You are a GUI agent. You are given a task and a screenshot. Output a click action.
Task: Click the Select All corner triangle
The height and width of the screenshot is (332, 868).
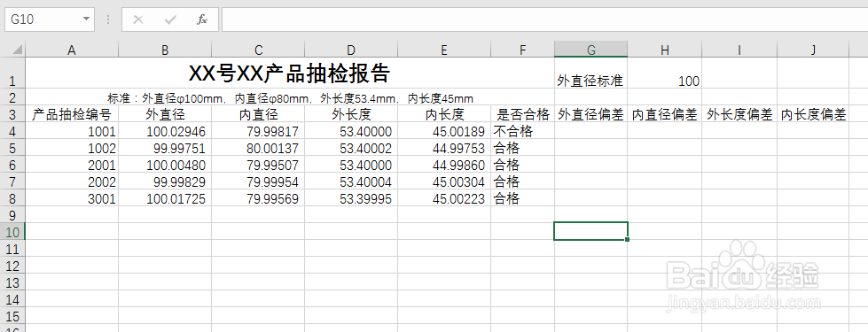tap(17, 50)
